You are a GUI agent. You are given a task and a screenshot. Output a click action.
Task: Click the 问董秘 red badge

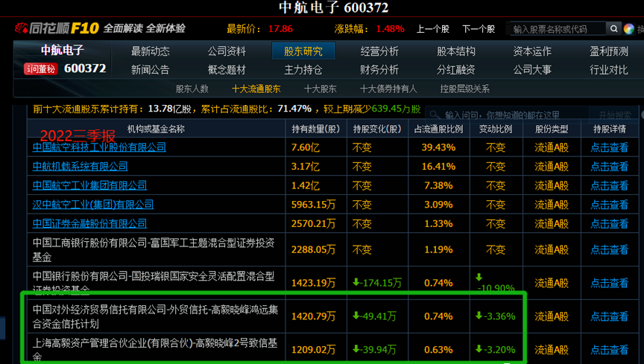click(x=41, y=68)
